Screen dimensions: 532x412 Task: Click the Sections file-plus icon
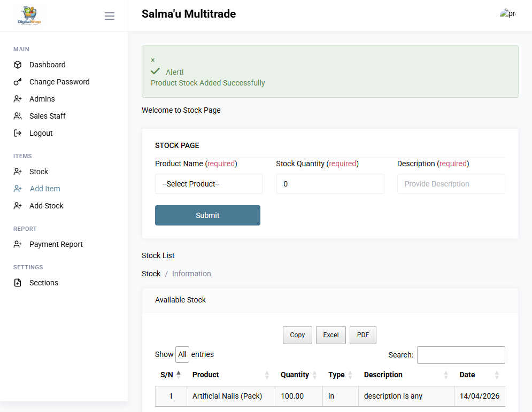pos(18,283)
